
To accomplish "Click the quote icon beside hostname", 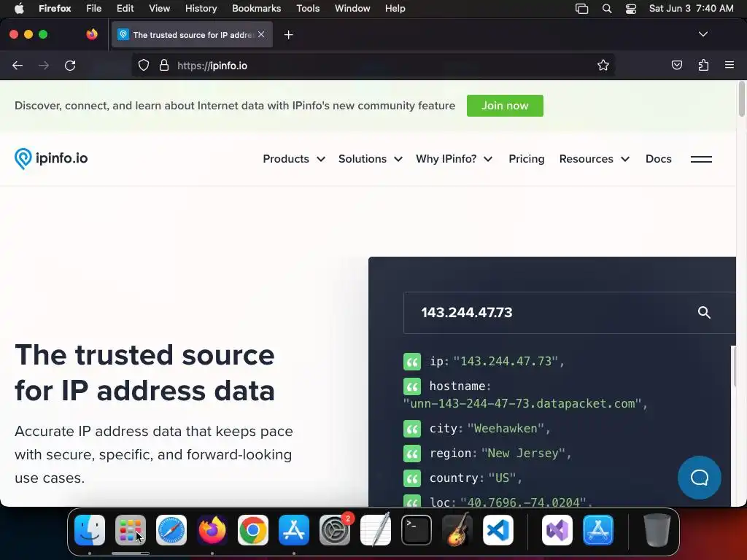I will point(412,386).
